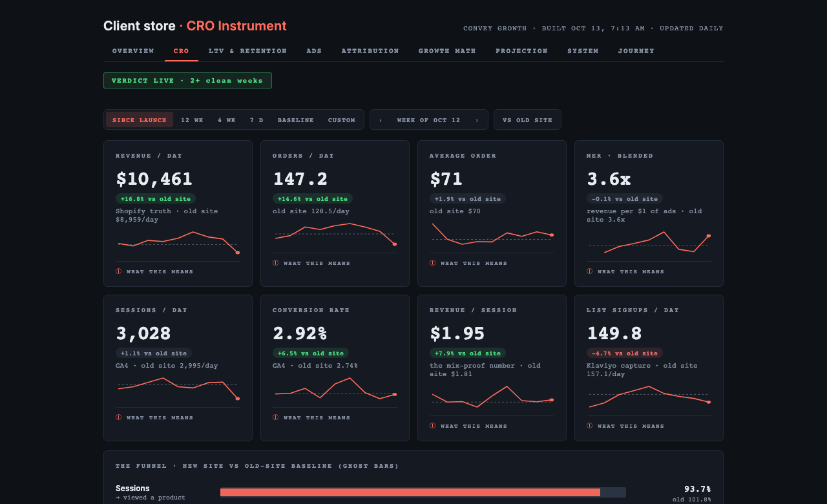
Task: Select the 12 WK range
Action: tap(192, 120)
